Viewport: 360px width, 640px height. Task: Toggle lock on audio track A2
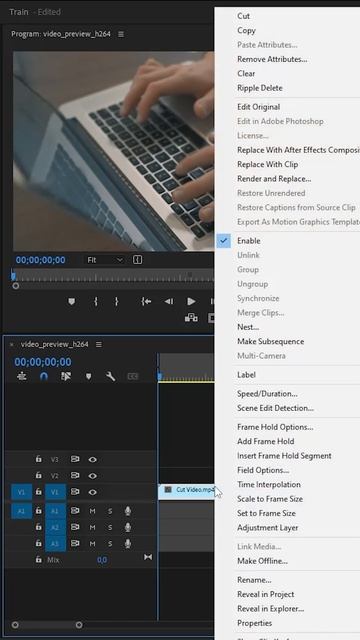tap(38, 527)
